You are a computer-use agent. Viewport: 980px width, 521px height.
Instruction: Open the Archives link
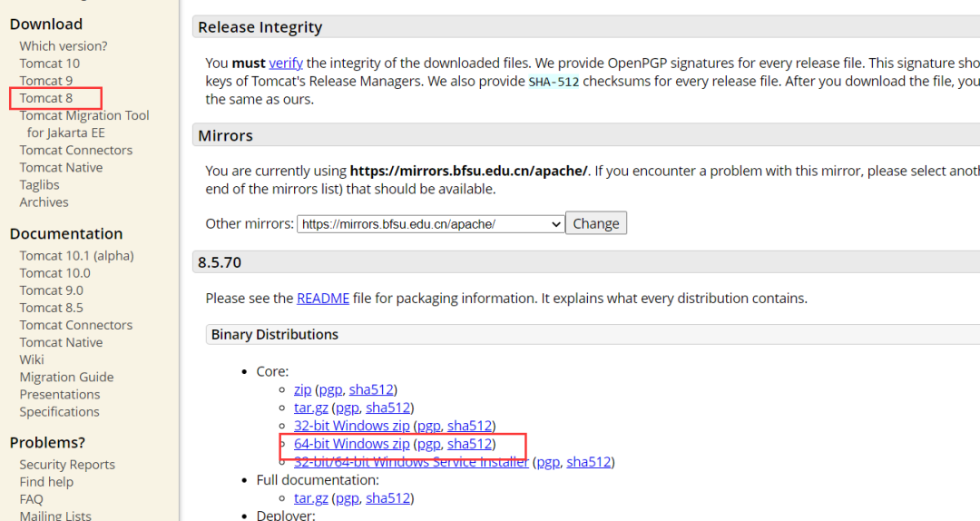pos(44,202)
